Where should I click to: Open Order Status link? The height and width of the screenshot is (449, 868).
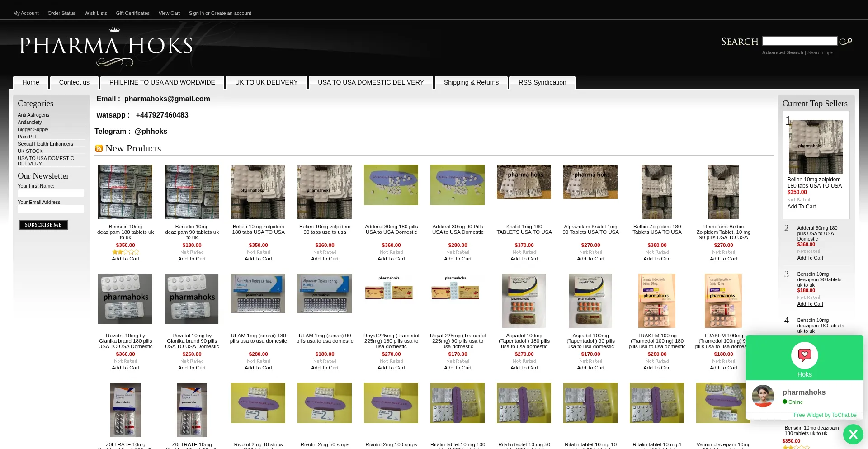pyautogui.click(x=61, y=13)
